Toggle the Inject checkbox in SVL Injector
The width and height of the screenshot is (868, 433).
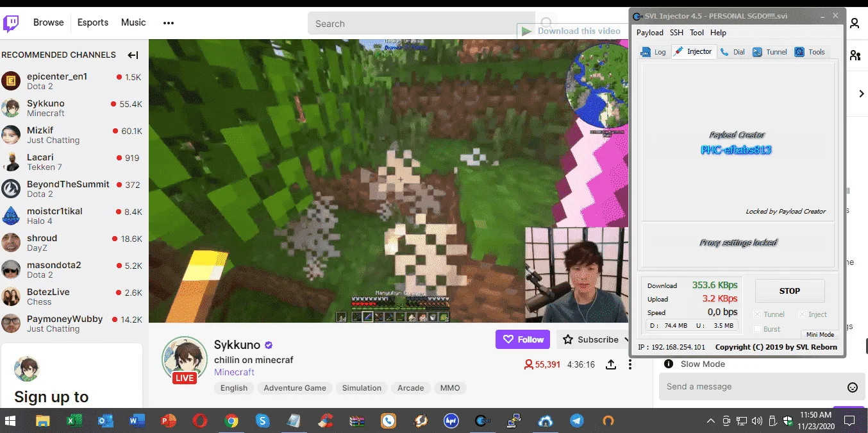coord(802,314)
